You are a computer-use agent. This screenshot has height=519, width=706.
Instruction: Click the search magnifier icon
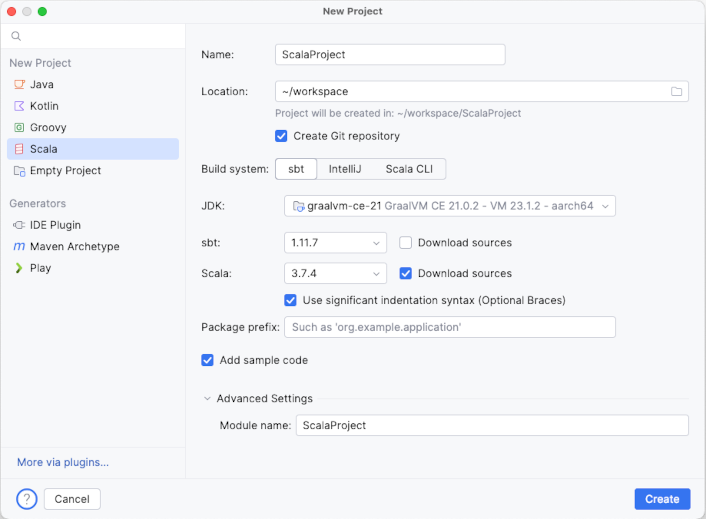click(16, 36)
